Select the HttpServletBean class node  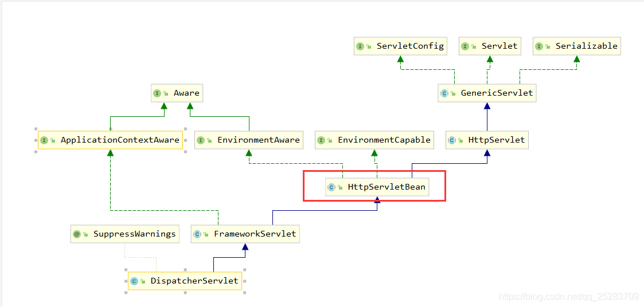point(377,187)
